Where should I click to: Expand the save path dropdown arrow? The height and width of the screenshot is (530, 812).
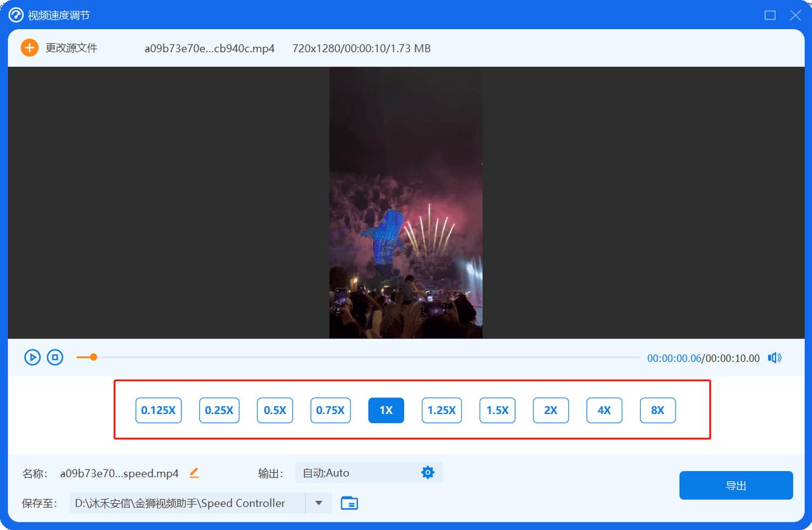tap(319, 503)
